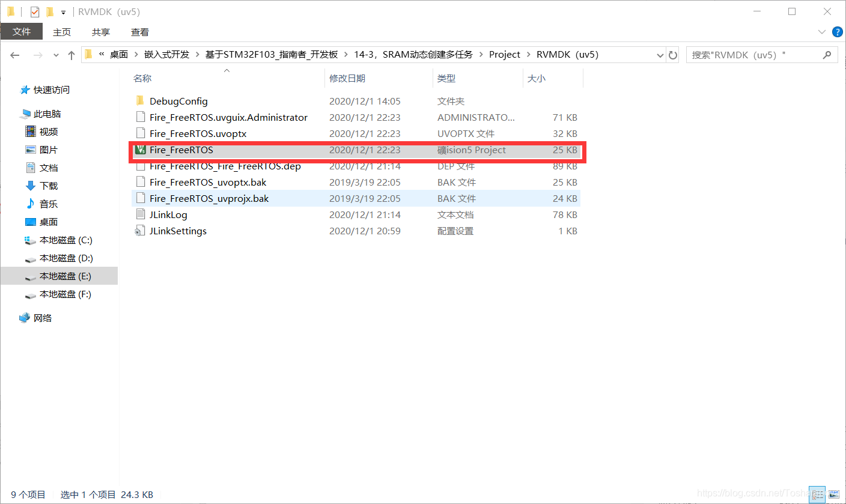
Task: Select the Fire_FreeRTOS_uvoptx.bak file name
Action: coord(208,182)
